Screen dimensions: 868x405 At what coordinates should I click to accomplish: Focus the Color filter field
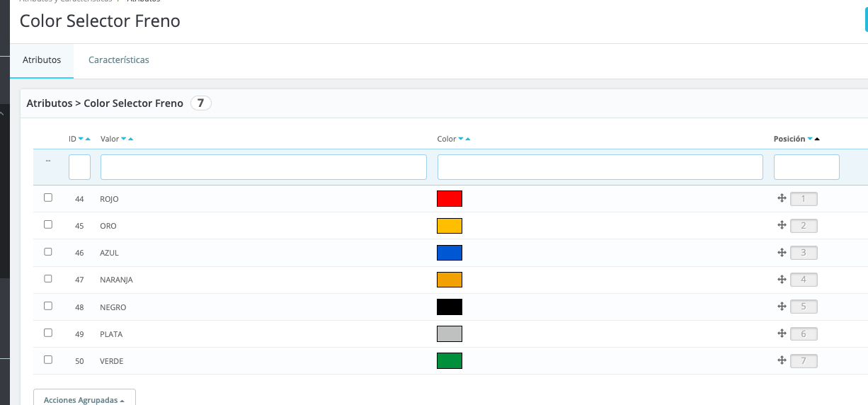[x=600, y=167]
